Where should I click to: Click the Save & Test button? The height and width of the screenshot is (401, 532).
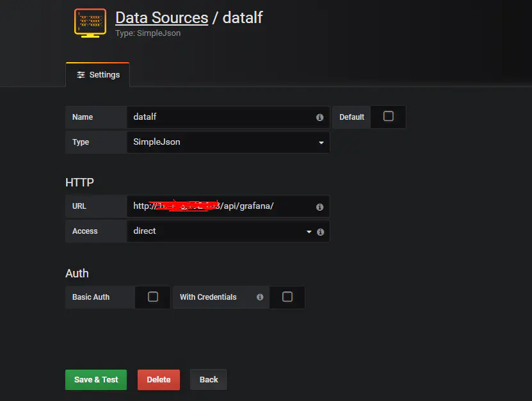[96, 380]
